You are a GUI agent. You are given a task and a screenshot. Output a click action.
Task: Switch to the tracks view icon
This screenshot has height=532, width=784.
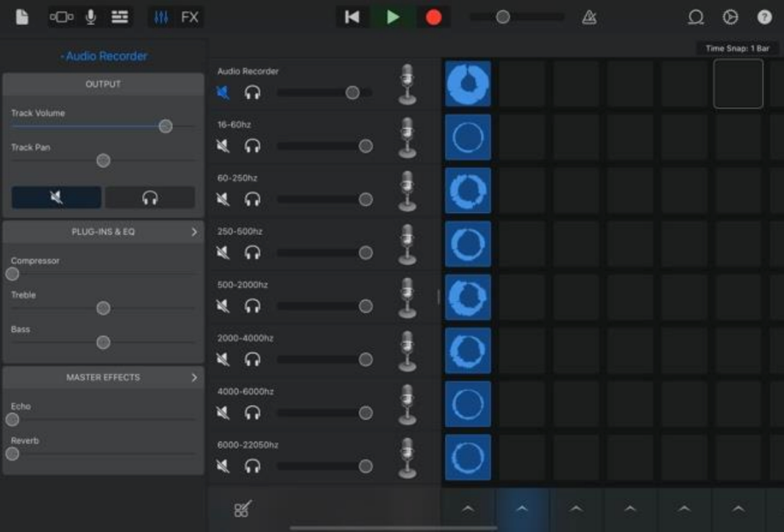[x=119, y=18]
